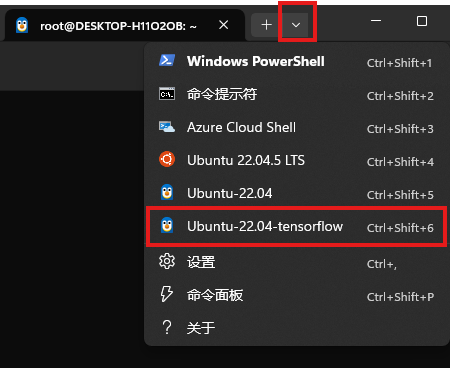This screenshot has width=450, height=368.
Task: Click the penguin icon beside Ubuntu-22.04-tensorflow
Action: [x=167, y=225]
